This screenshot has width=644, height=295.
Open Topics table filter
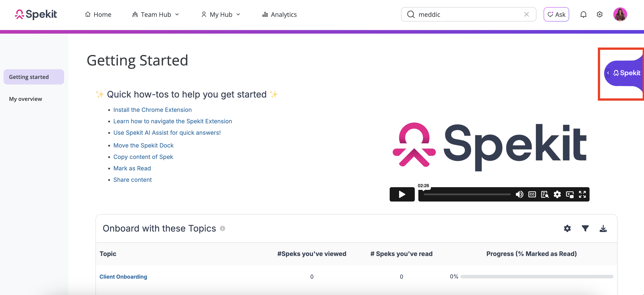pyautogui.click(x=585, y=228)
